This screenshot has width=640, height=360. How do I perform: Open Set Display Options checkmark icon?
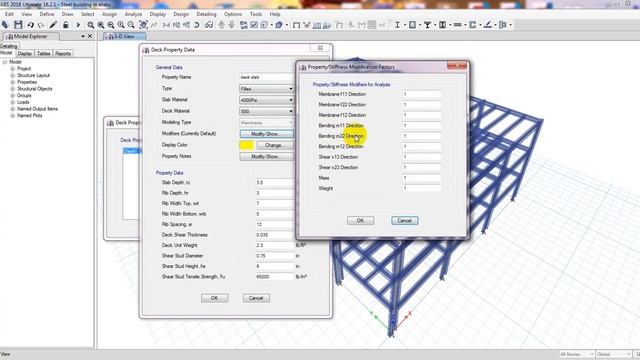click(x=254, y=25)
